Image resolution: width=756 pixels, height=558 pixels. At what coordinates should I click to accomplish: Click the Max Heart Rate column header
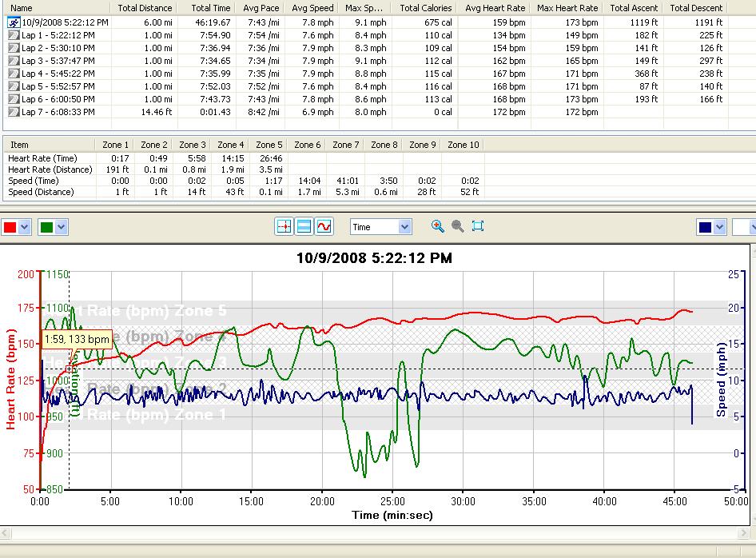coord(567,8)
